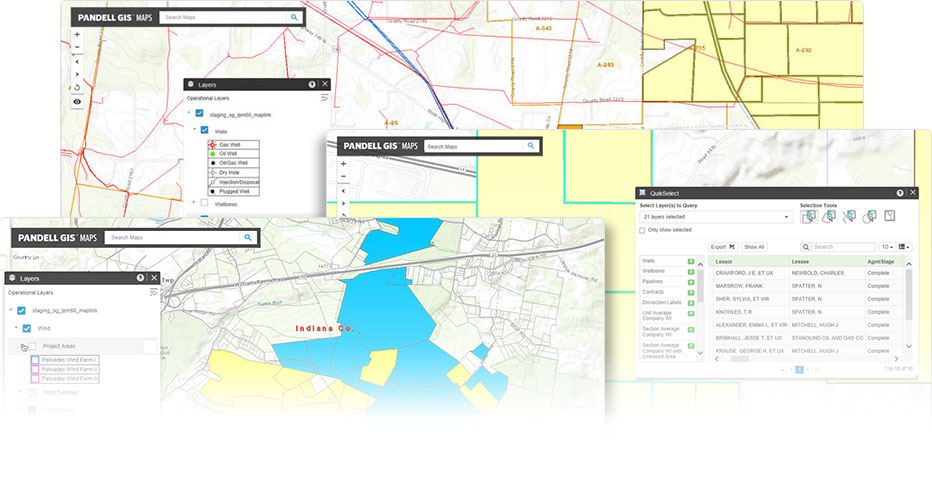
Task: Click the blue Palisades Wind Farm I swatch
Action: coord(35,360)
